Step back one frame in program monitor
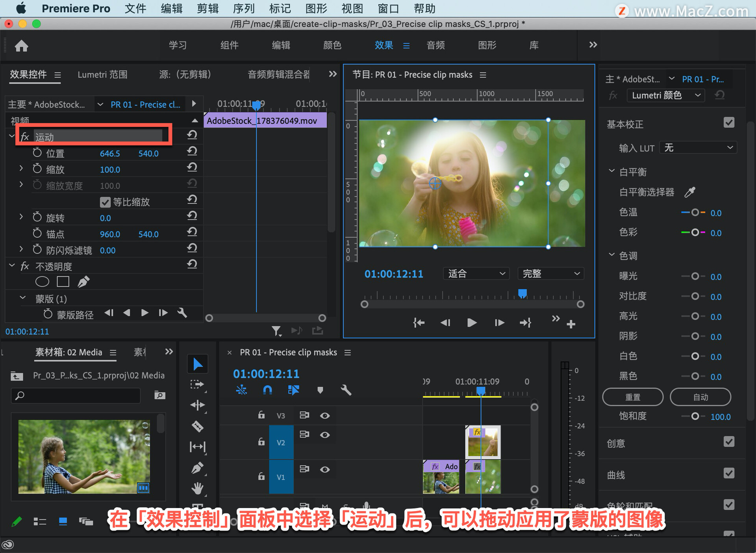Viewport: 756px width, 553px height. click(x=445, y=323)
